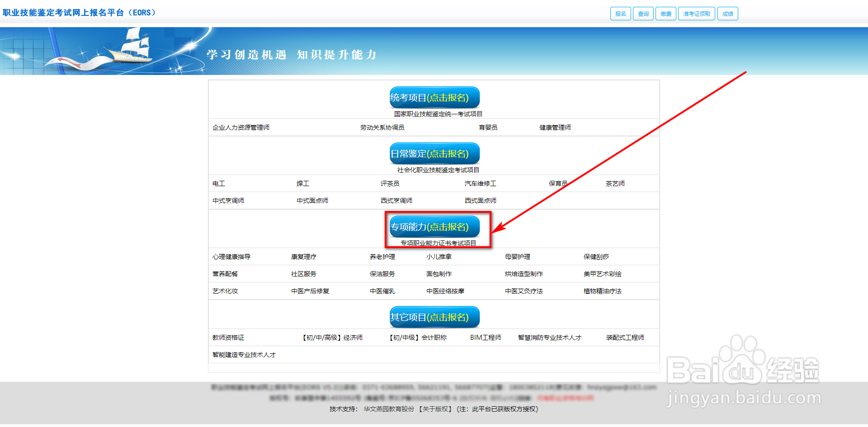
Task: Click the highlighted 专项能力(点击报名) button
Action: tap(434, 226)
